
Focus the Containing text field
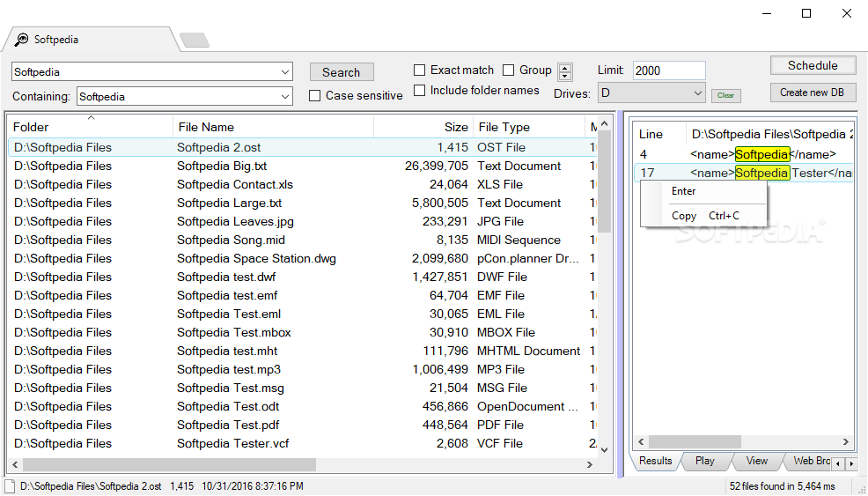(178, 96)
